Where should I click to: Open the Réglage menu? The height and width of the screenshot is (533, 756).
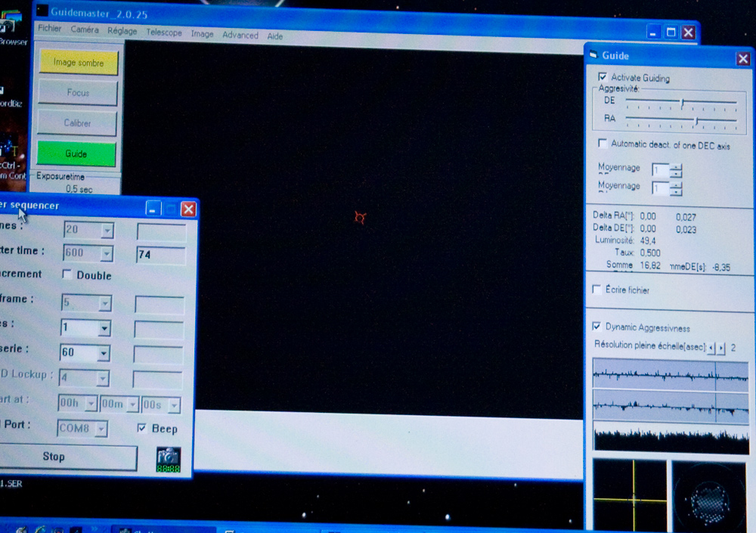[x=122, y=31]
